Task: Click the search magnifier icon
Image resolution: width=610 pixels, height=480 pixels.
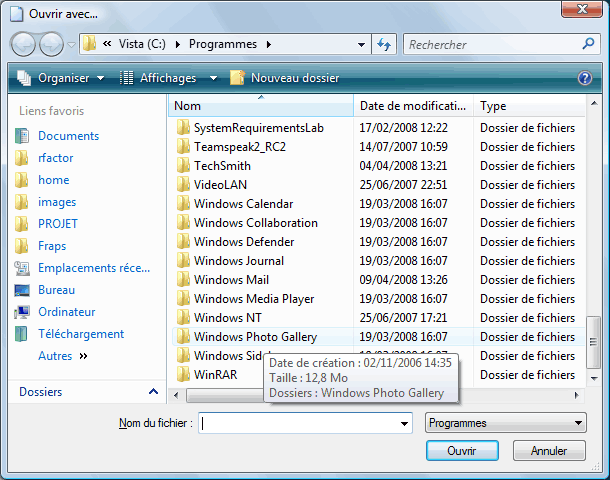Action: (x=589, y=45)
